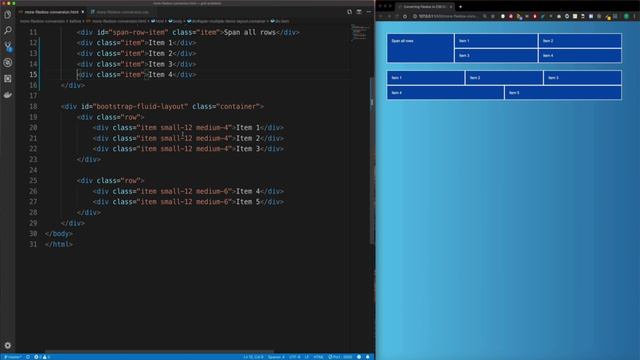Close the more-flexbox-conversion.html editor tab
This screenshot has width=640, height=360.
82,12
